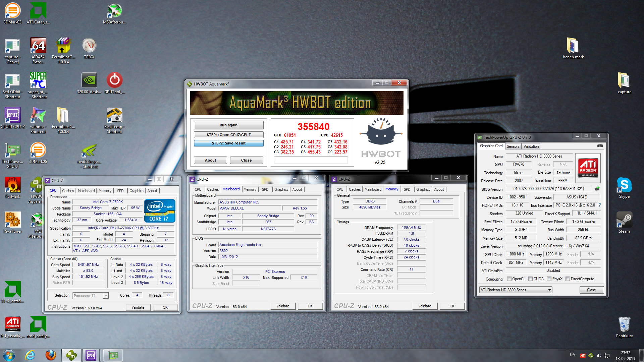Switch to SPD tab in middle CPU-Z window
The height and width of the screenshot is (362, 644).
265,189
